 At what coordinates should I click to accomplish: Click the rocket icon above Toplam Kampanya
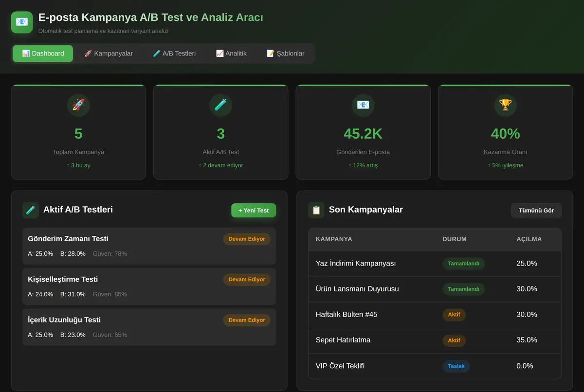[78, 105]
